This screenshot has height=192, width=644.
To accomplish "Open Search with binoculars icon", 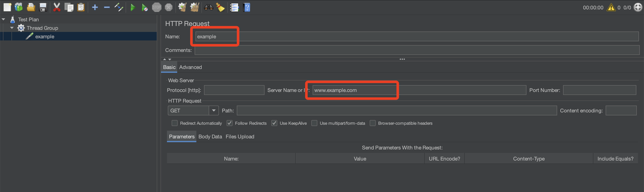I will pos(208,7).
